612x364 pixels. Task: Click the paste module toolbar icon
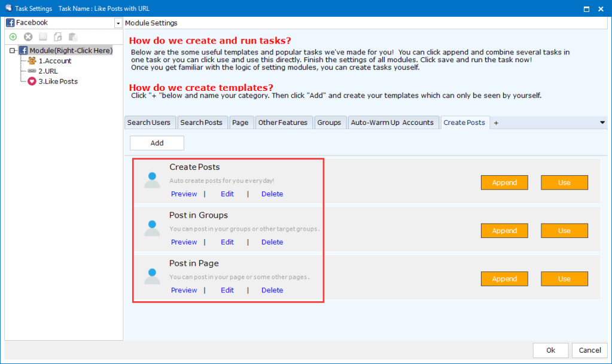[x=72, y=37]
